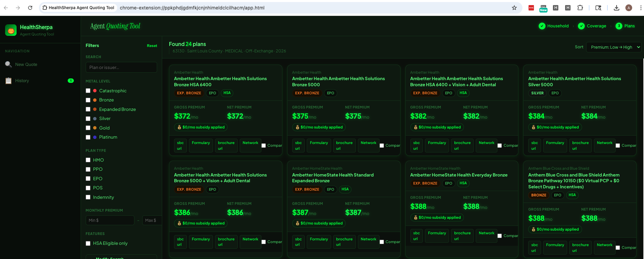Click subsidy applied badge on the $384 plan

555,127
